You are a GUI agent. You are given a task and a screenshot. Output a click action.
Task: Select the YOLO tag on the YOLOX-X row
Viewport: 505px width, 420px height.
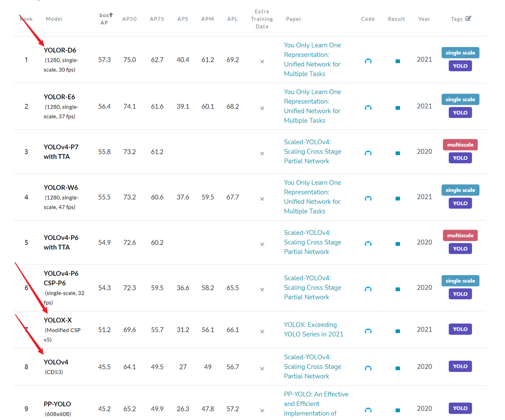(460, 329)
